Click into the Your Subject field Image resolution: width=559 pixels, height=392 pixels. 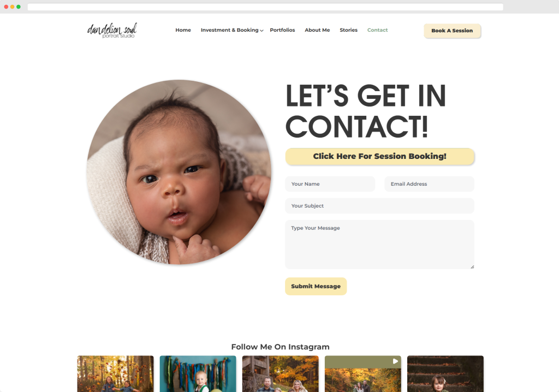click(380, 206)
